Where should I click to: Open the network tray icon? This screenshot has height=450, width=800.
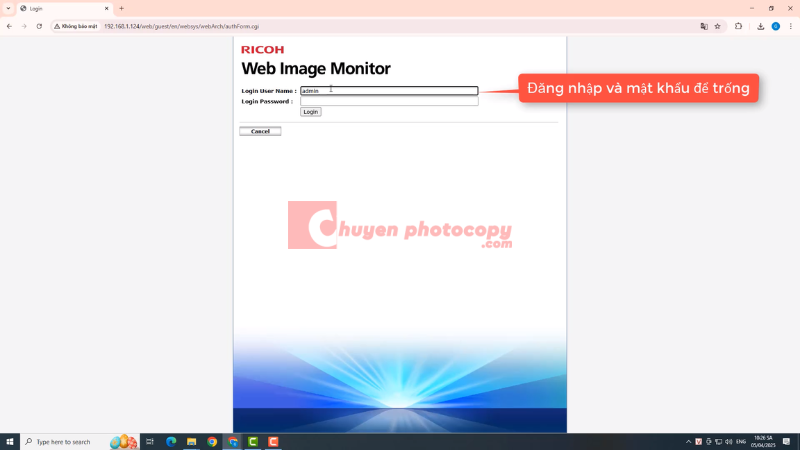[718, 442]
